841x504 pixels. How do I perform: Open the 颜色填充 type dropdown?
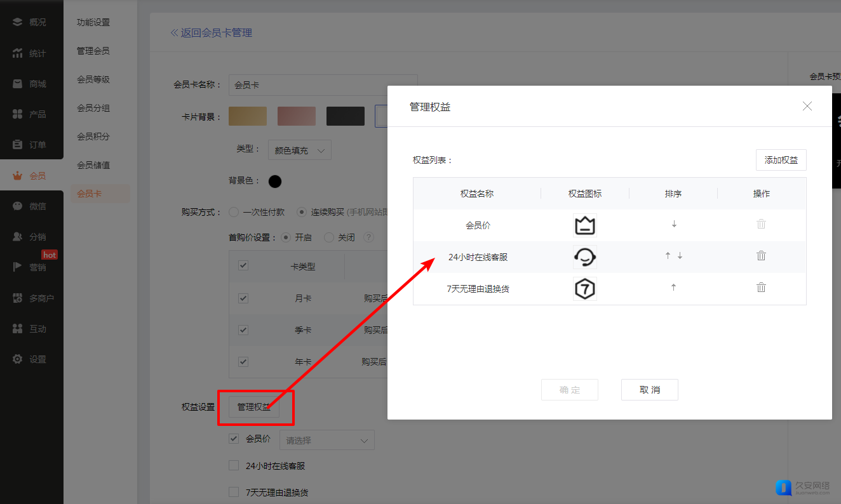(x=300, y=150)
